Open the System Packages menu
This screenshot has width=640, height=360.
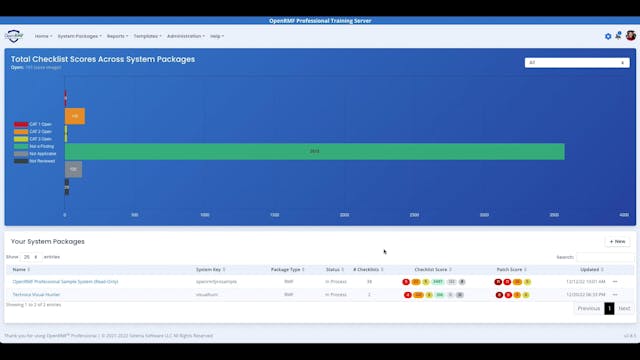pos(80,36)
